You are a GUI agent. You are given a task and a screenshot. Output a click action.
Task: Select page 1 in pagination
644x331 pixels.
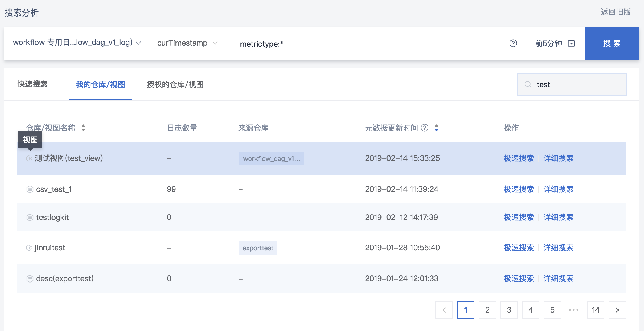pyautogui.click(x=466, y=310)
